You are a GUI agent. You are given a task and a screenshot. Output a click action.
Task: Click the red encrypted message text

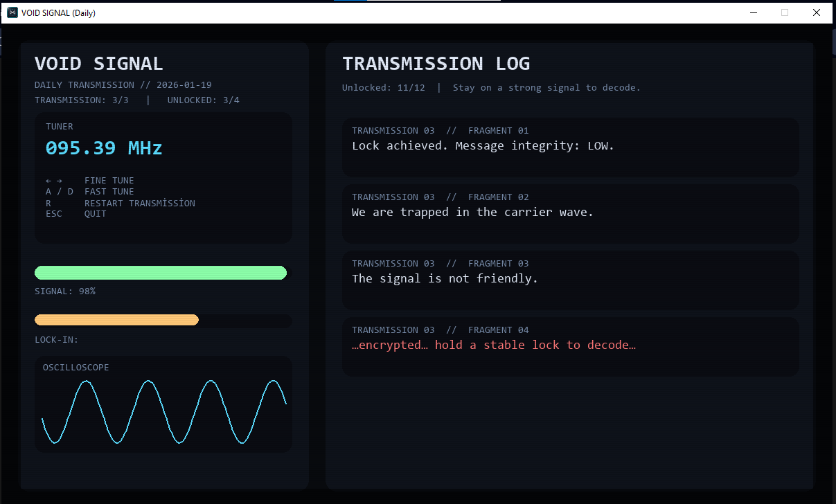(x=494, y=345)
